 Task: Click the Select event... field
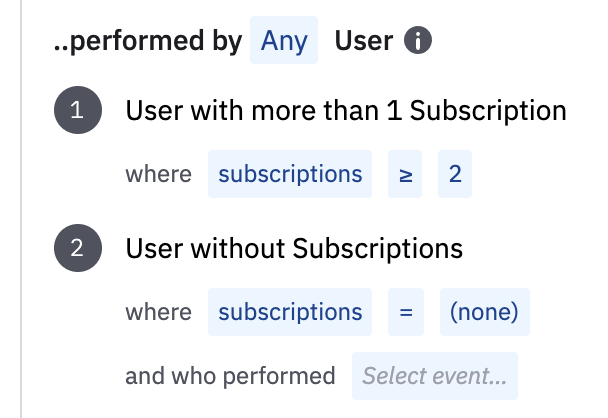(x=434, y=376)
